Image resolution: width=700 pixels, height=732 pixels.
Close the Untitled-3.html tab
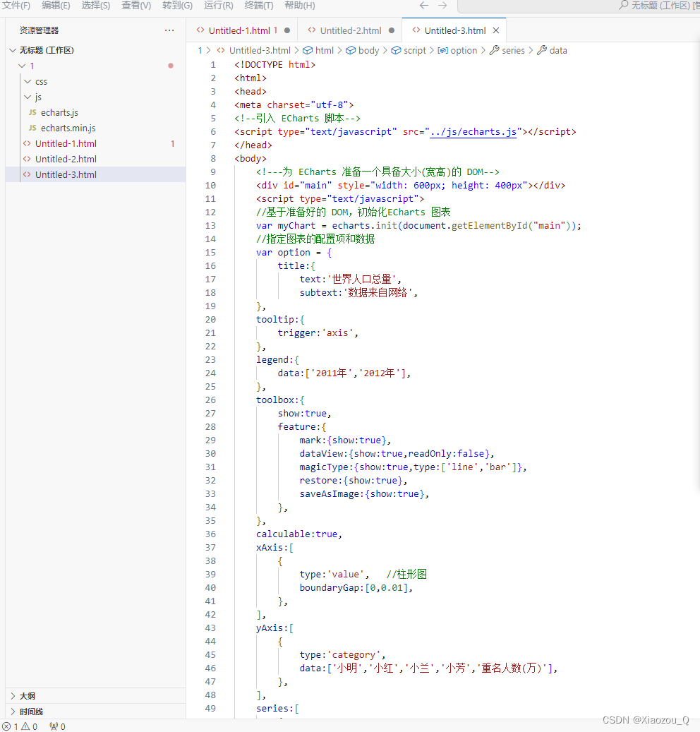[496, 30]
